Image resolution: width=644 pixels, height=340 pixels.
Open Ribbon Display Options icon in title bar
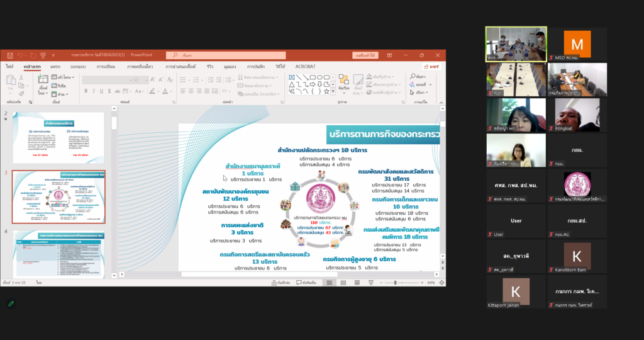[x=389, y=55]
